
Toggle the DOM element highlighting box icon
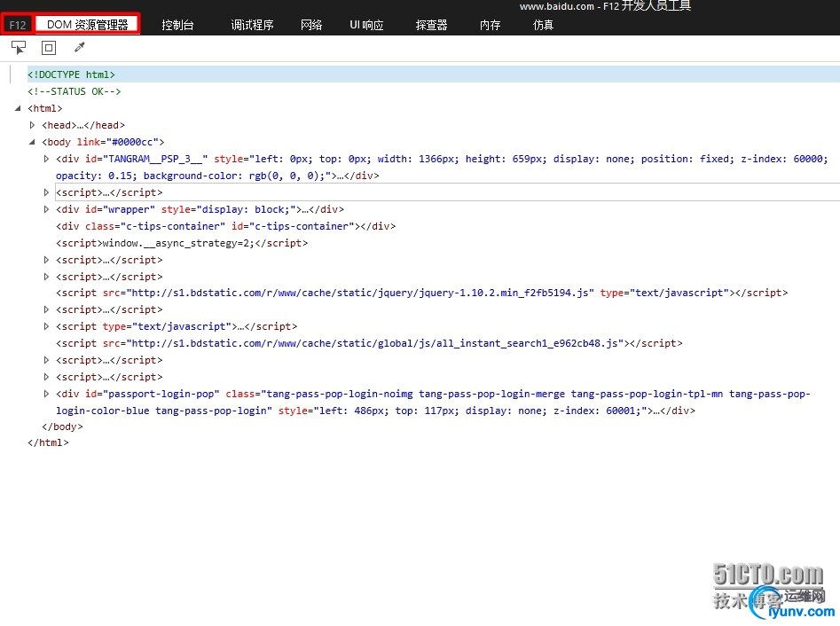tap(49, 48)
